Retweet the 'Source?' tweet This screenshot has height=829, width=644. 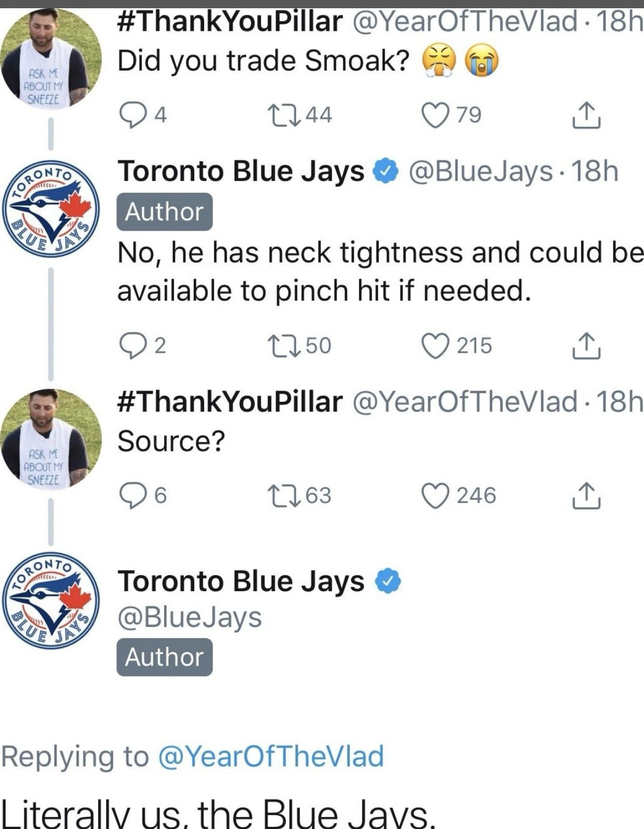pyautogui.click(x=283, y=495)
